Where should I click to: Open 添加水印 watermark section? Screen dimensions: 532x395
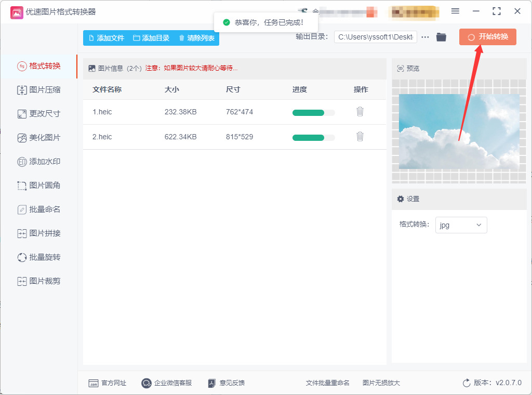[x=38, y=162]
